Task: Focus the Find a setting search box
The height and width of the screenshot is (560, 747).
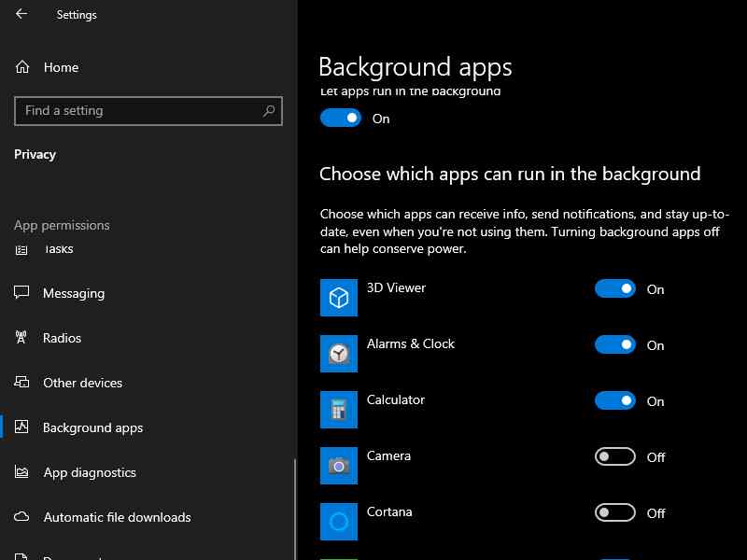Action: pos(148,111)
